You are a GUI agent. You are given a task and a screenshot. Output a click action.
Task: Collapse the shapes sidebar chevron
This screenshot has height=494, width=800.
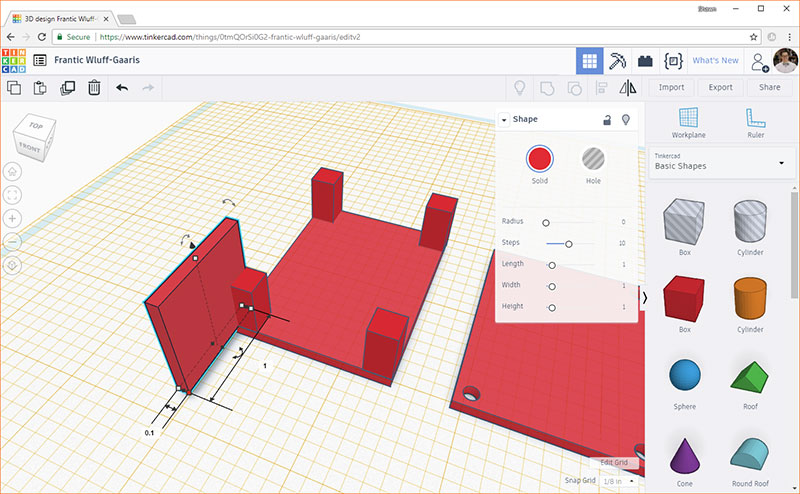point(644,297)
